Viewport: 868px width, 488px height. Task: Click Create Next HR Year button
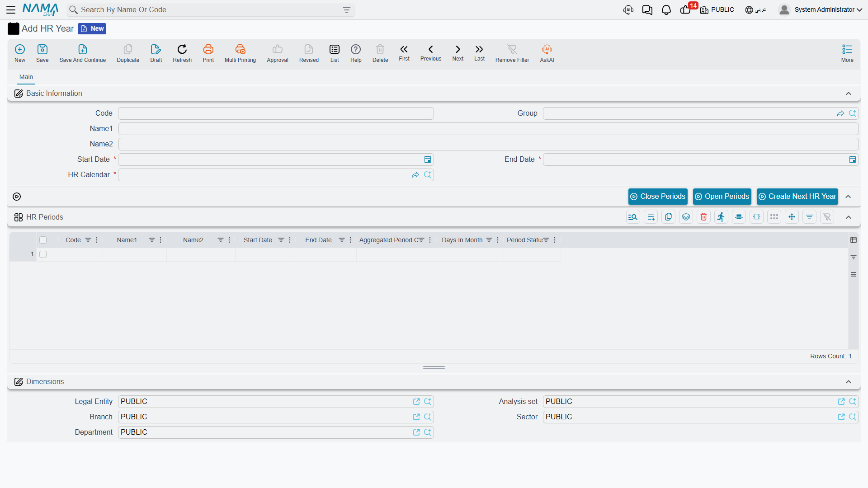pos(797,197)
